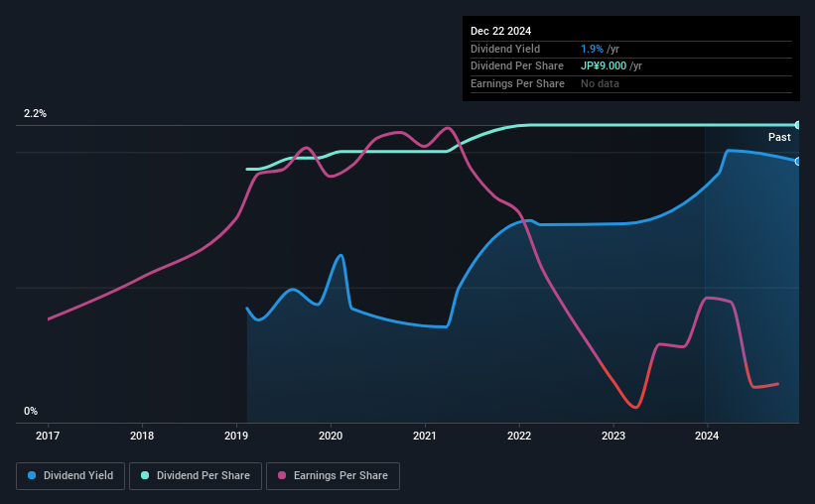Click the Past region label

click(779, 137)
